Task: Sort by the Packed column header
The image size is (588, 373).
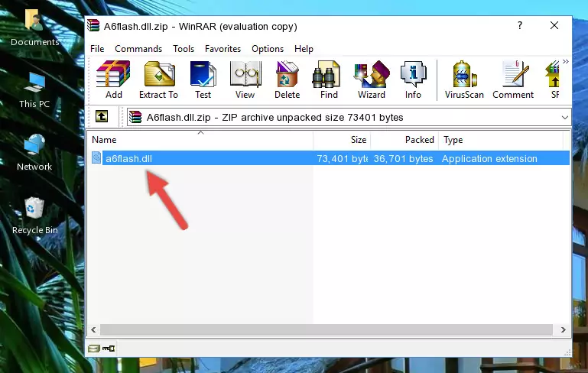Action: pos(404,139)
